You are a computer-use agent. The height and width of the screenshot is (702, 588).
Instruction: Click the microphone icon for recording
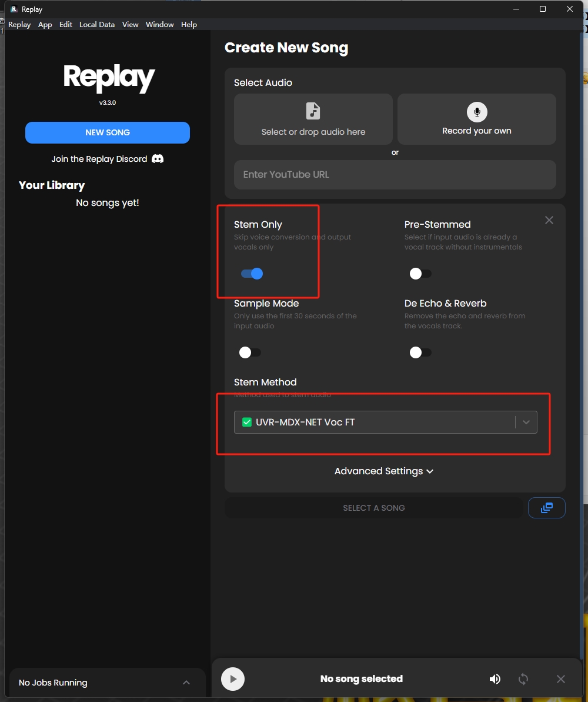(477, 112)
